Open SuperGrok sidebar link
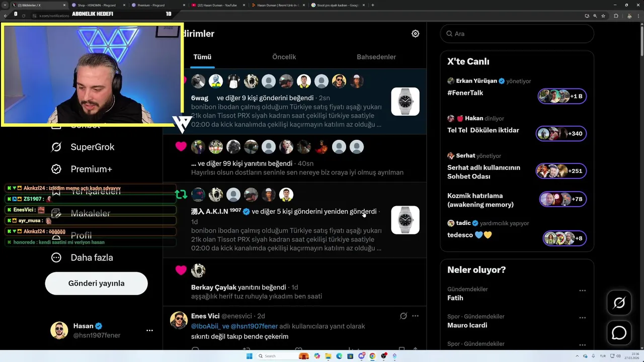644x362 pixels. [83, 147]
